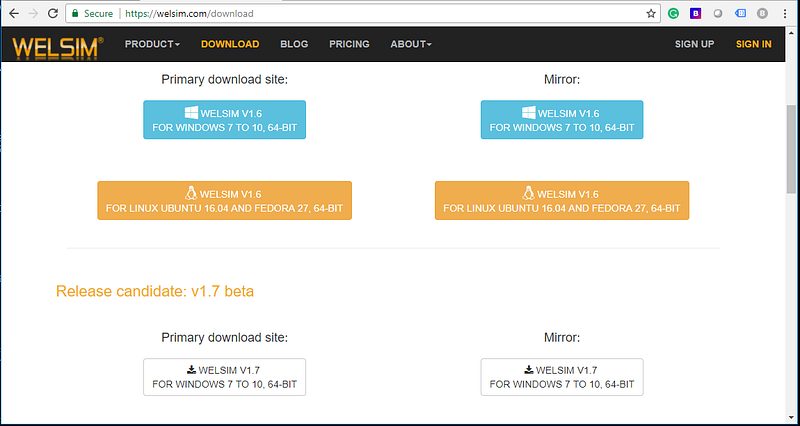Image resolution: width=800 pixels, height=426 pixels.
Task: Open the blue card extension icon
Action: 740,14
